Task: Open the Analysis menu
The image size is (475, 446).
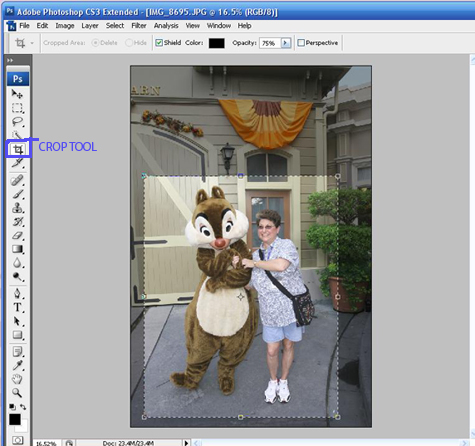Action: coord(166,26)
